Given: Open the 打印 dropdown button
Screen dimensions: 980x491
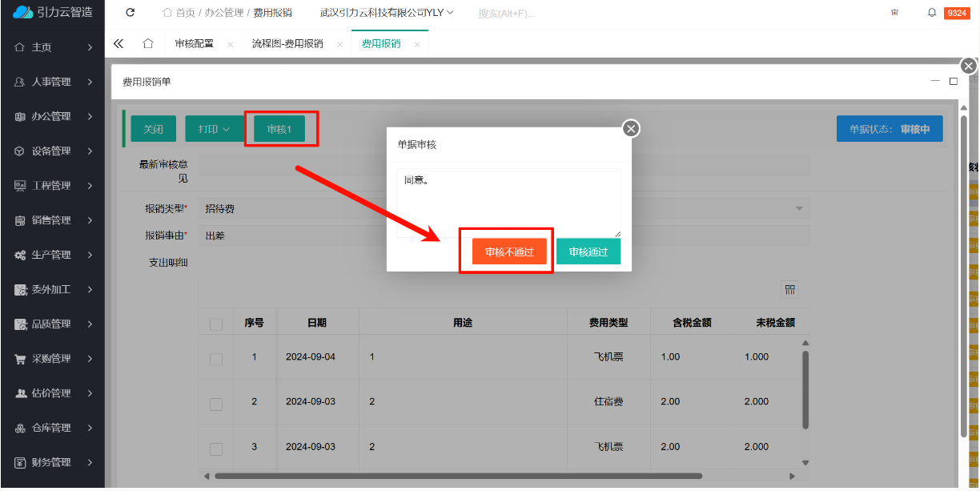Looking at the screenshot, I should [214, 129].
